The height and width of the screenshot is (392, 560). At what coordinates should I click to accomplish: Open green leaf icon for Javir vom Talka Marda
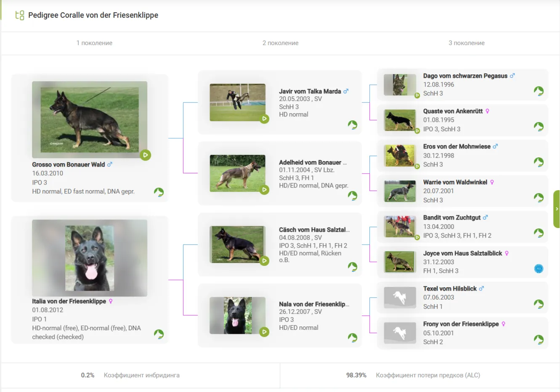point(353,125)
